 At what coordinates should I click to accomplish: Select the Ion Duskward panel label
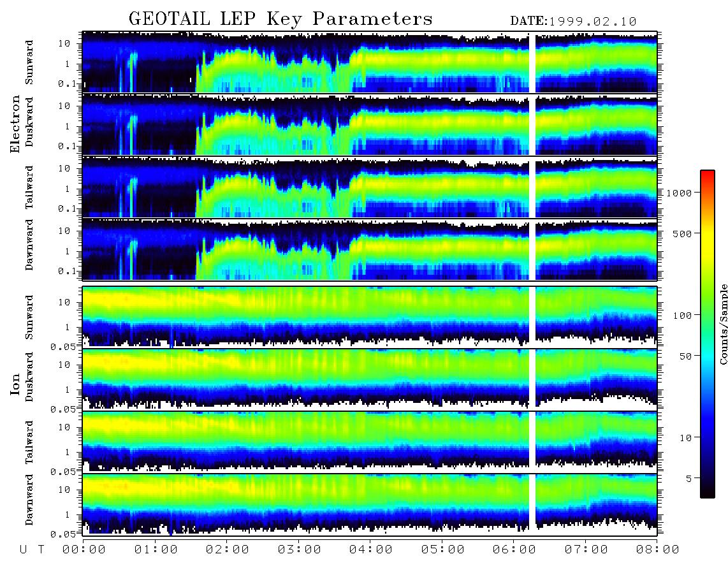point(29,377)
